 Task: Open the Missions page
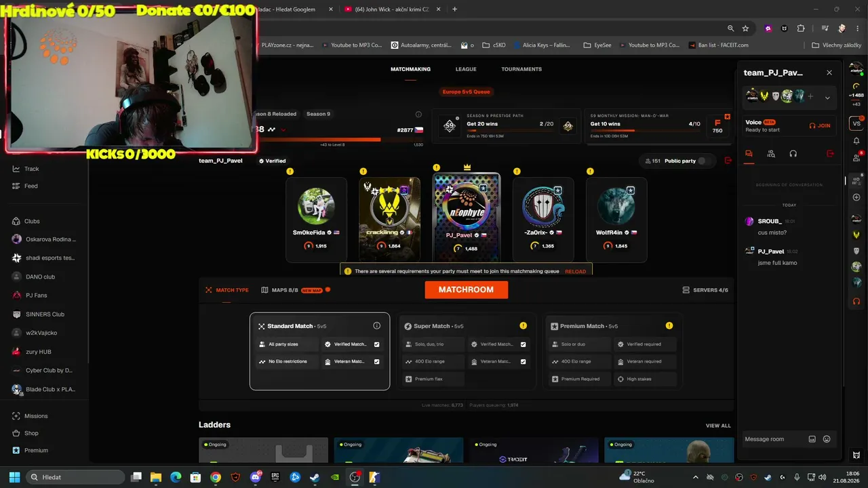(30, 416)
